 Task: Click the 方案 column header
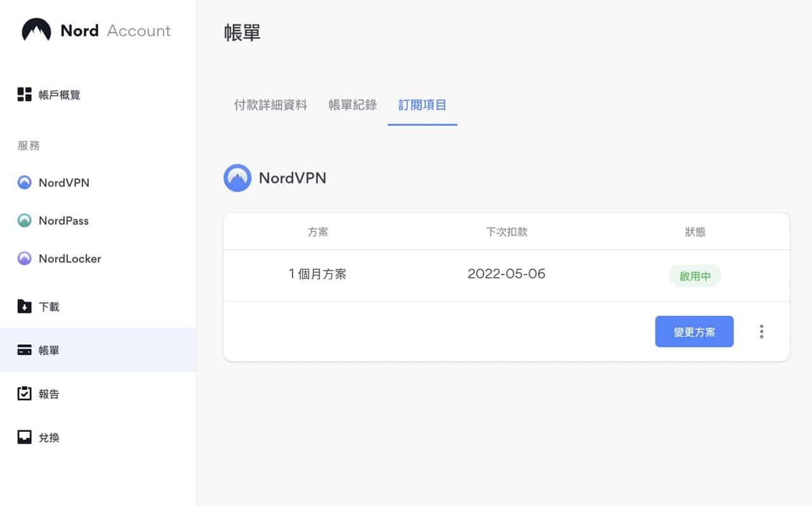point(317,232)
